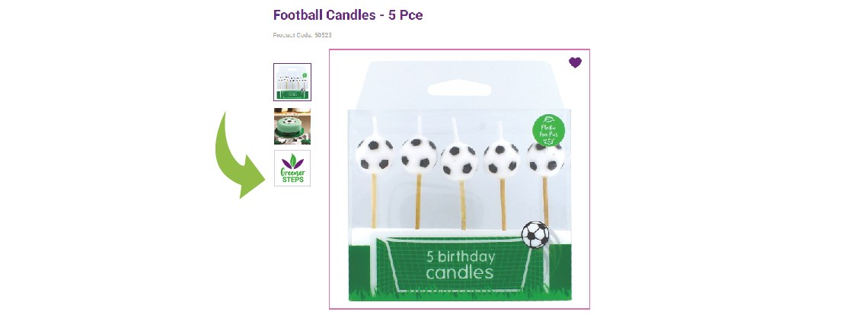Click the clear header card above the hang-hole

(459, 70)
